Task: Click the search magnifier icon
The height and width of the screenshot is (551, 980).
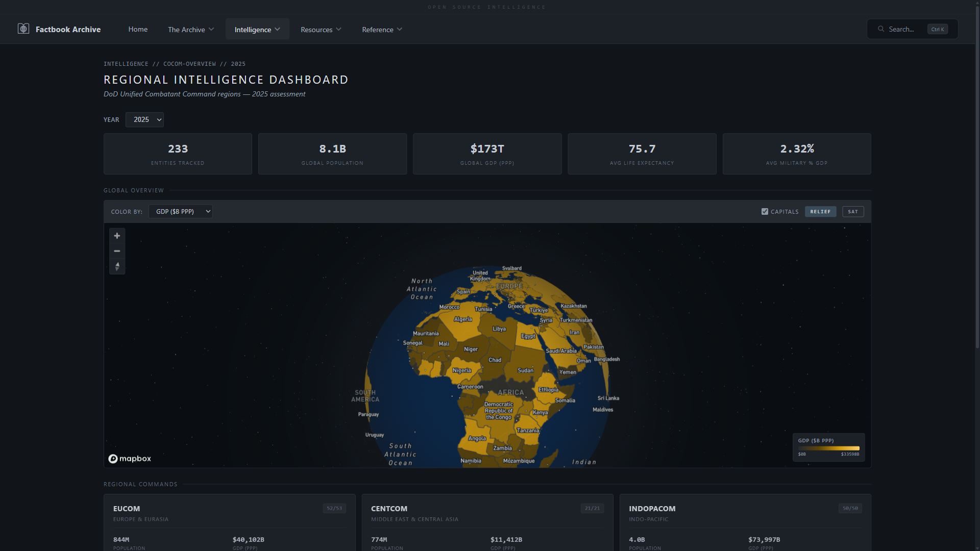Action: pyautogui.click(x=881, y=29)
